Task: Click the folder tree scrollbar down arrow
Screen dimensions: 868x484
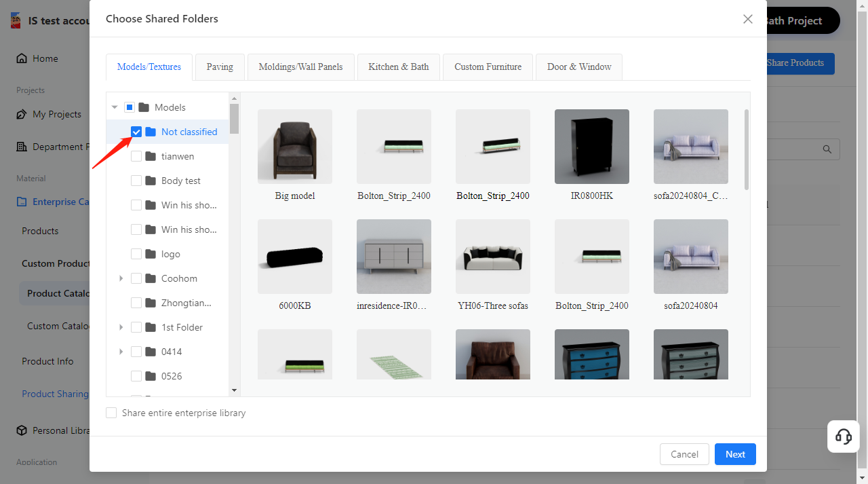Action: pyautogui.click(x=234, y=390)
